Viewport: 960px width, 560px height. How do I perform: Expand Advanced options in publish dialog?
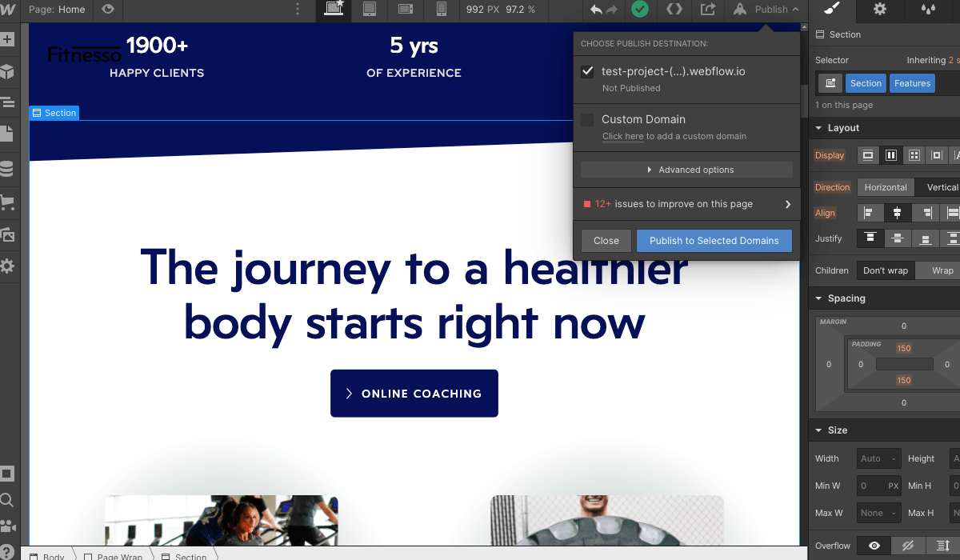pyautogui.click(x=686, y=170)
